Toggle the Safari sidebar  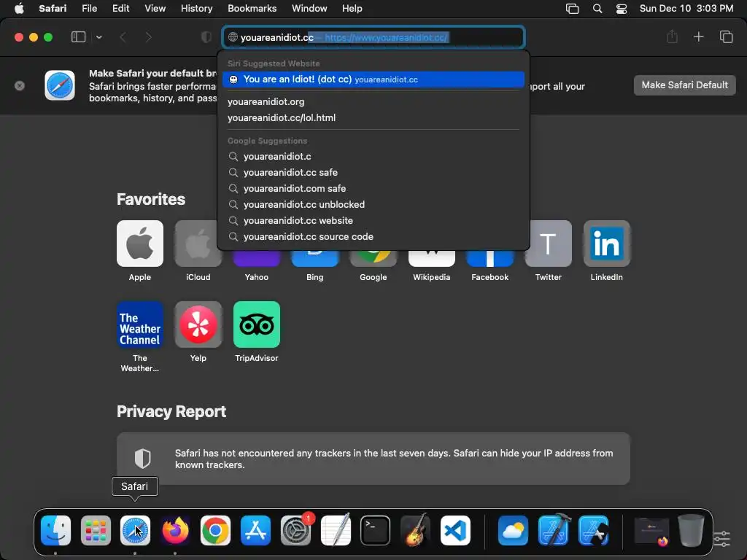pos(78,37)
